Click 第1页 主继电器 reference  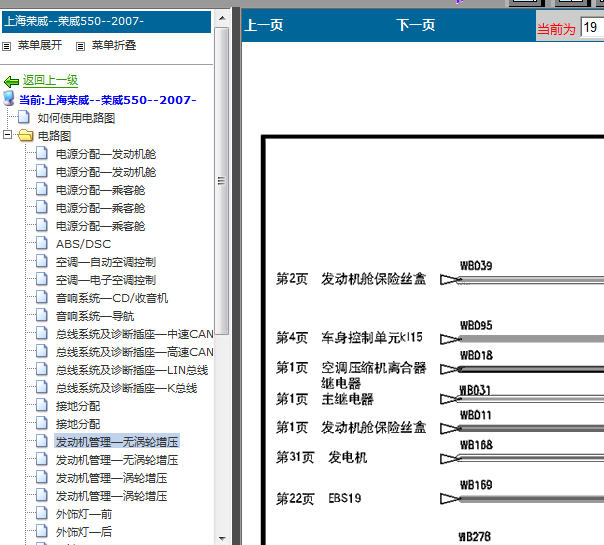tap(325, 399)
